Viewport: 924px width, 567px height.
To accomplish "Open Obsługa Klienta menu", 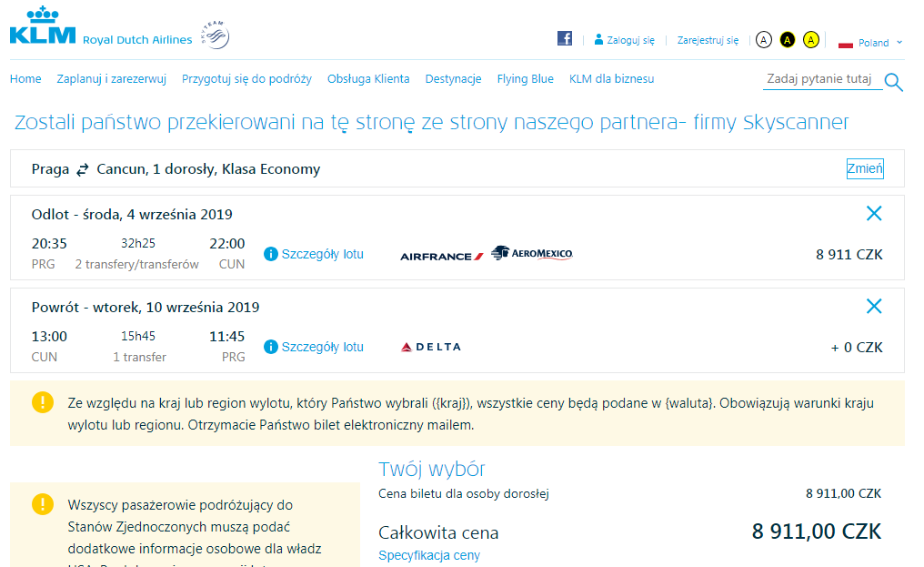I will (368, 79).
